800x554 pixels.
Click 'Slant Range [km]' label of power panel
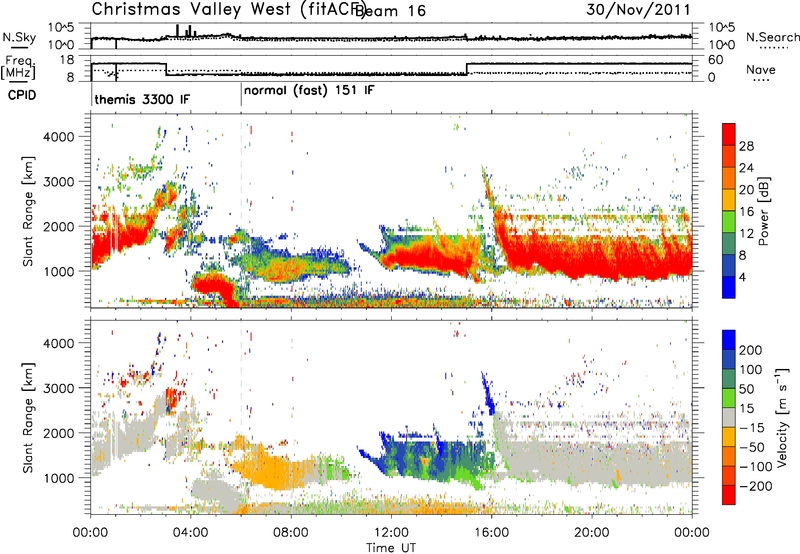point(28,211)
